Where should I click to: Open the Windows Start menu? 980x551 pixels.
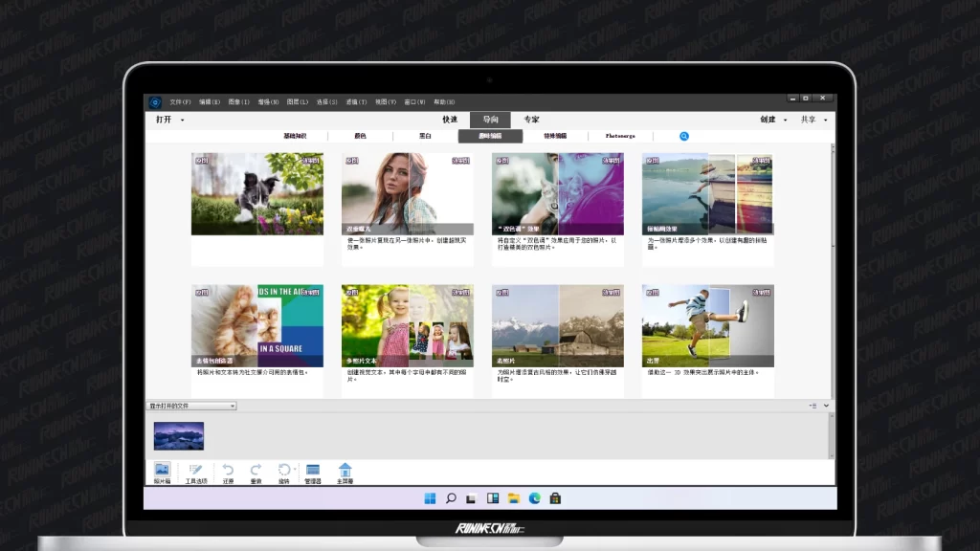pos(429,498)
